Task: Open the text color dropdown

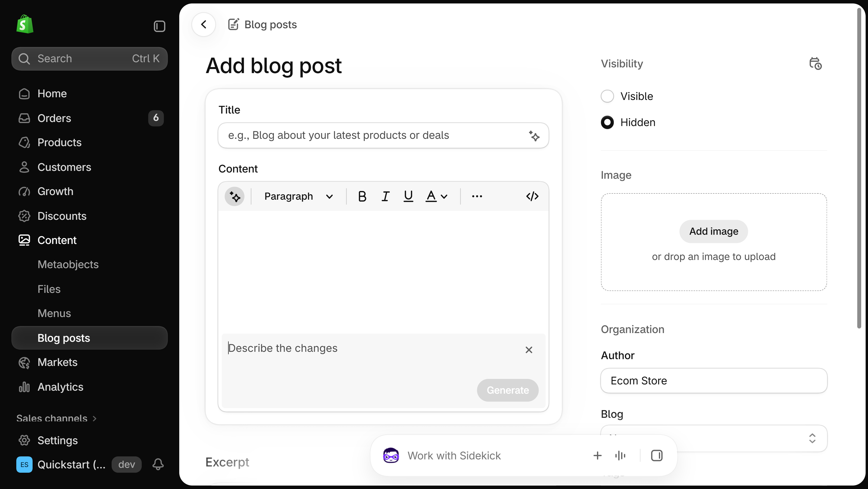Action: (436, 196)
